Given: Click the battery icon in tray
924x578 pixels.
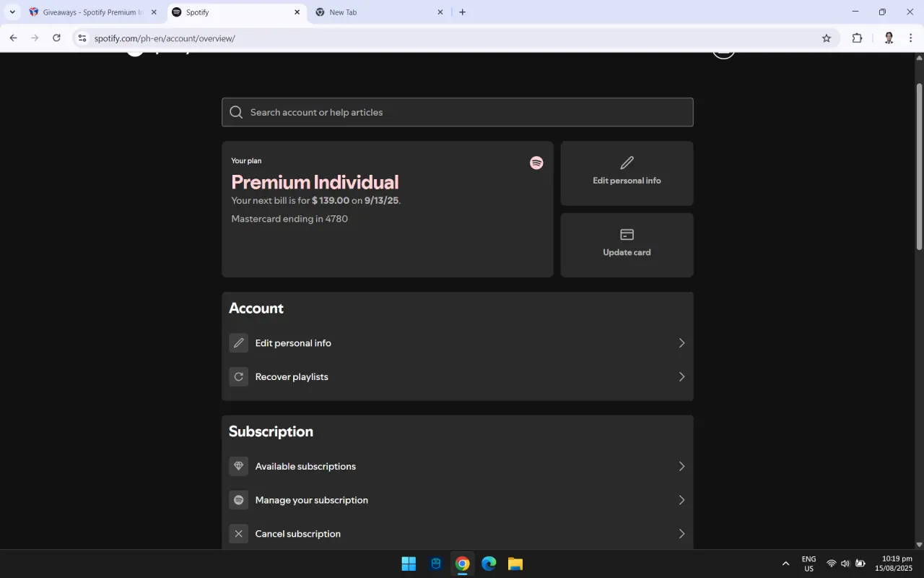Looking at the screenshot, I should coord(860,564).
